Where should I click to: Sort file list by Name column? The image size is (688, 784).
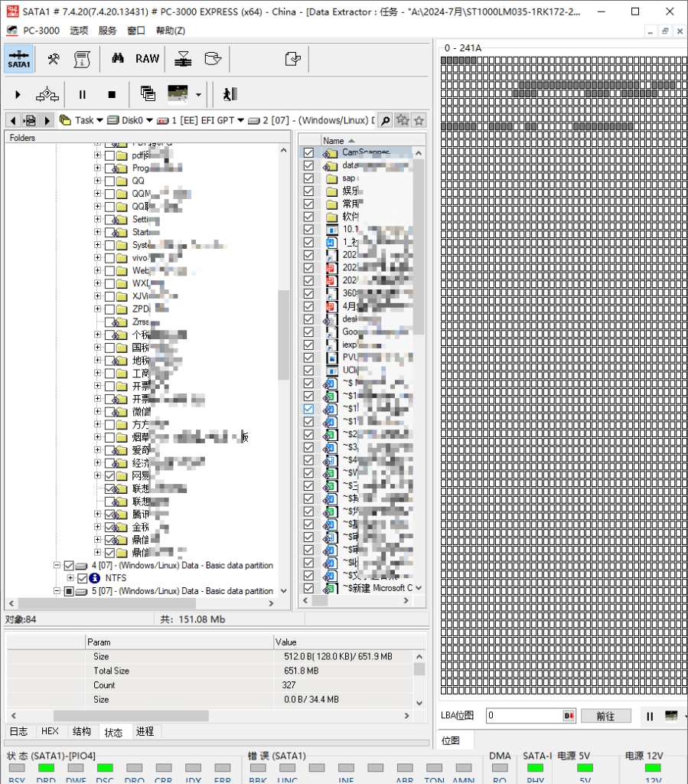point(372,141)
